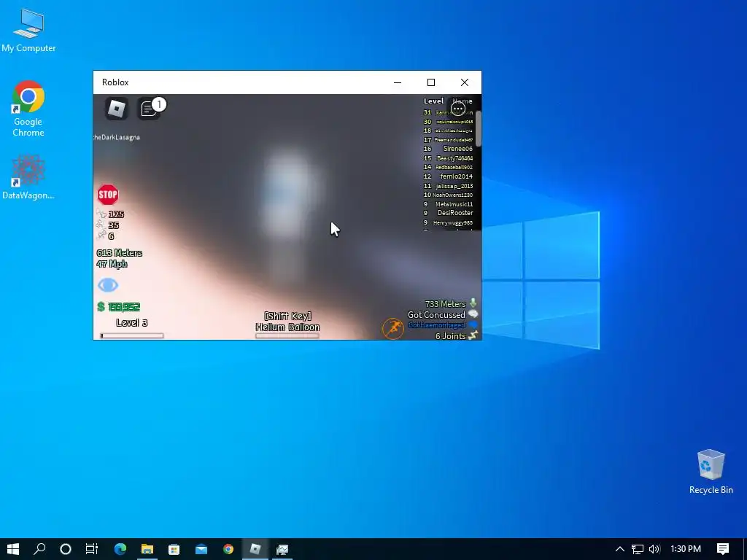Click the green dollar sign icon
747x560 pixels.
pyautogui.click(x=101, y=307)
